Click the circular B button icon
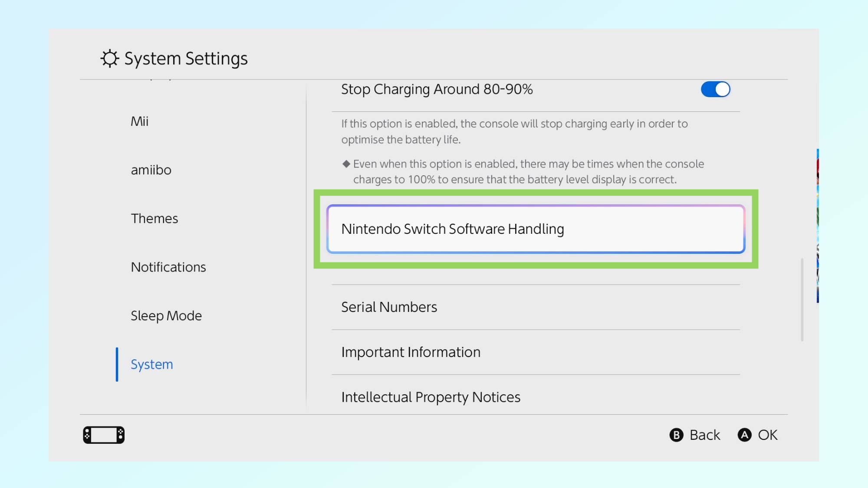 tap(676, 435)
